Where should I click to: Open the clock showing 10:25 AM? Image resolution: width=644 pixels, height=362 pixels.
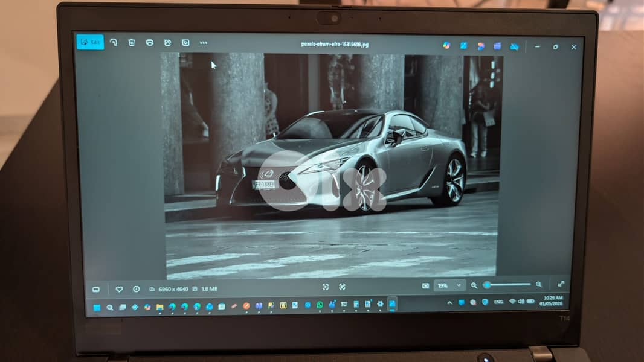click(552, 301)
